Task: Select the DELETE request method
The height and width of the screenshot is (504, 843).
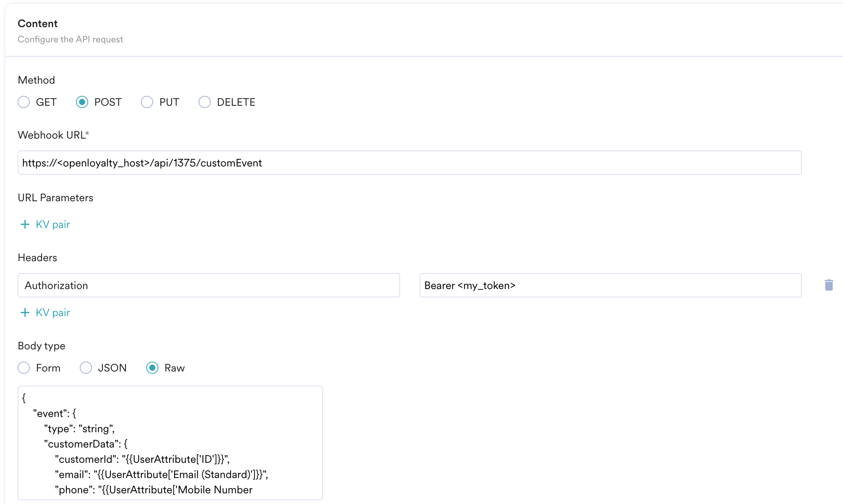Action: [x=204, y=102]
